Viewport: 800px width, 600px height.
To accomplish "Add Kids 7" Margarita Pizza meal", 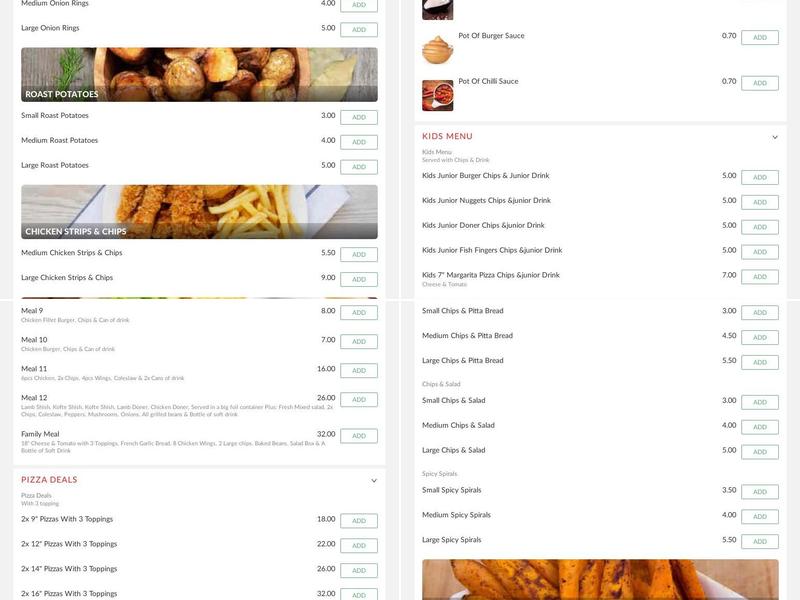I will (761, 275).
